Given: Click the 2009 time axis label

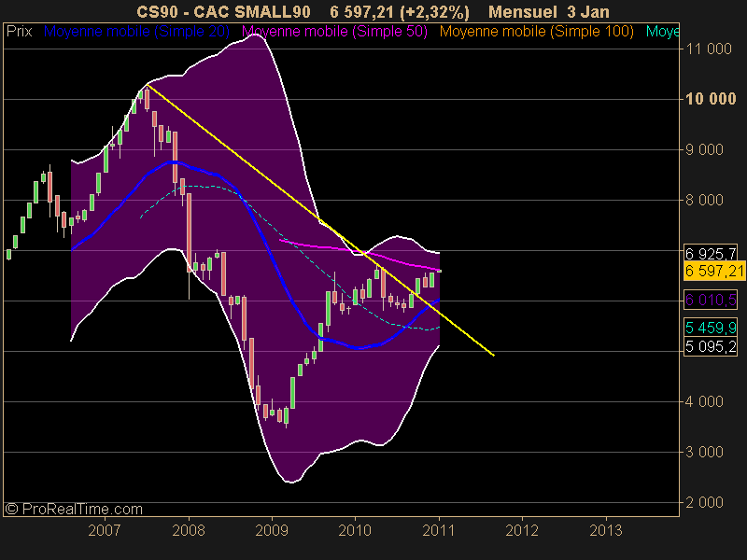Looking at the screenshot, I should [x=272, y=530].
